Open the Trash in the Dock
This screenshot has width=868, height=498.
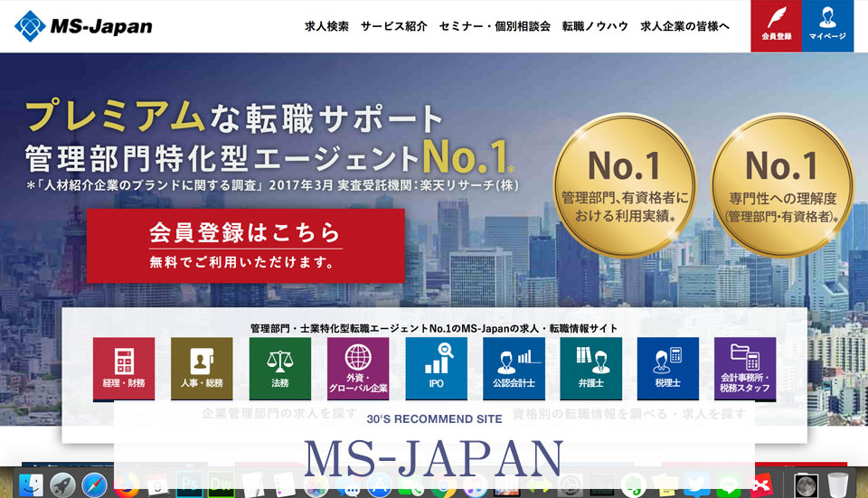(x=838, y=485)
